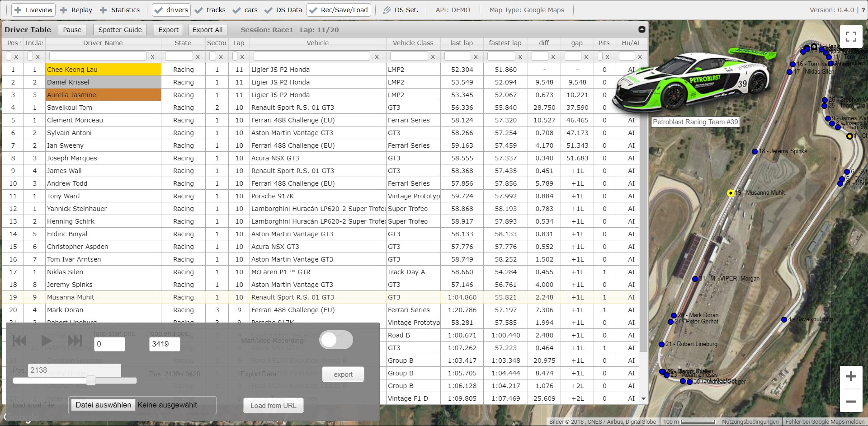868x426 pixels.
Task: Zoom out on the map
Action: tap(851, 401)
